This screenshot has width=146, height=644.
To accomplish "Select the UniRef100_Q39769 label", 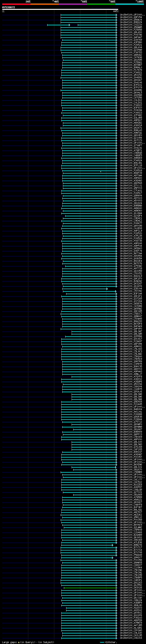I will pyautogui.click(x=131, y=40).
